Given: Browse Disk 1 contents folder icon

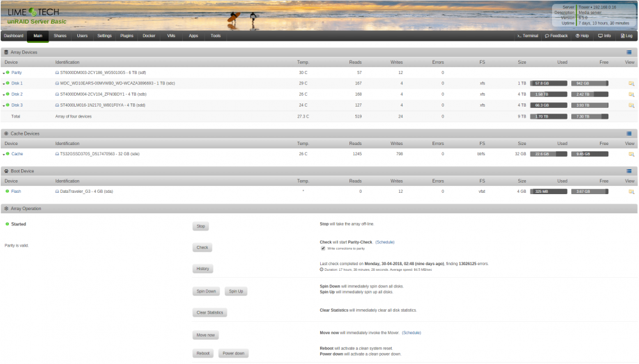Looking at the screenshot, I should tap(631, 84).
